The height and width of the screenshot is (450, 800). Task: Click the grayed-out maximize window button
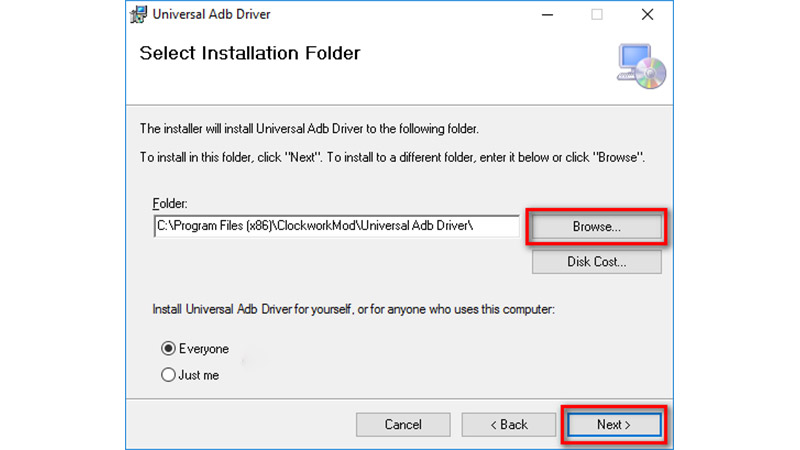tap(597, 15)
